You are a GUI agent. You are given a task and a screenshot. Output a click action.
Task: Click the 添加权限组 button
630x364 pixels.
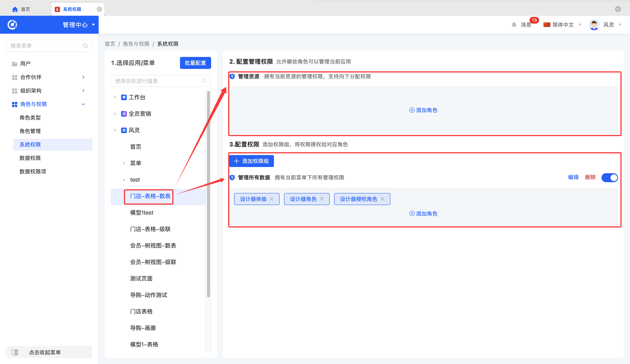coord(251,161)
